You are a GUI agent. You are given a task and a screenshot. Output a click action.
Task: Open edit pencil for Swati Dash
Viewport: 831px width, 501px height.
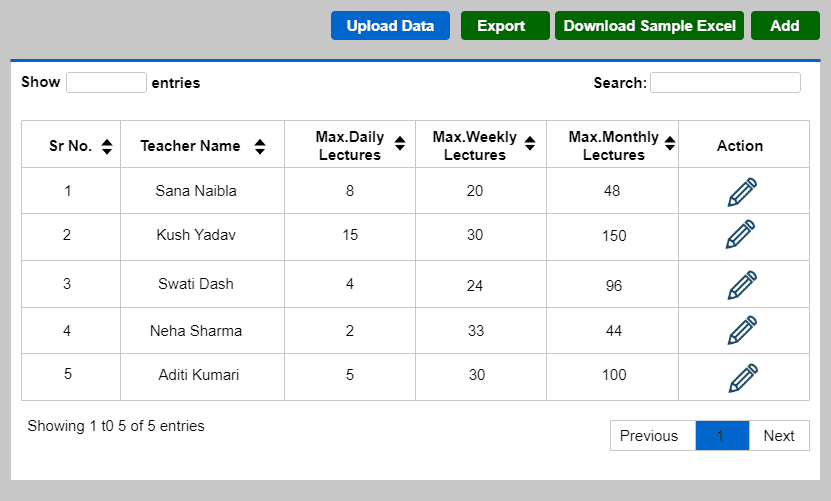click(742, 285)
